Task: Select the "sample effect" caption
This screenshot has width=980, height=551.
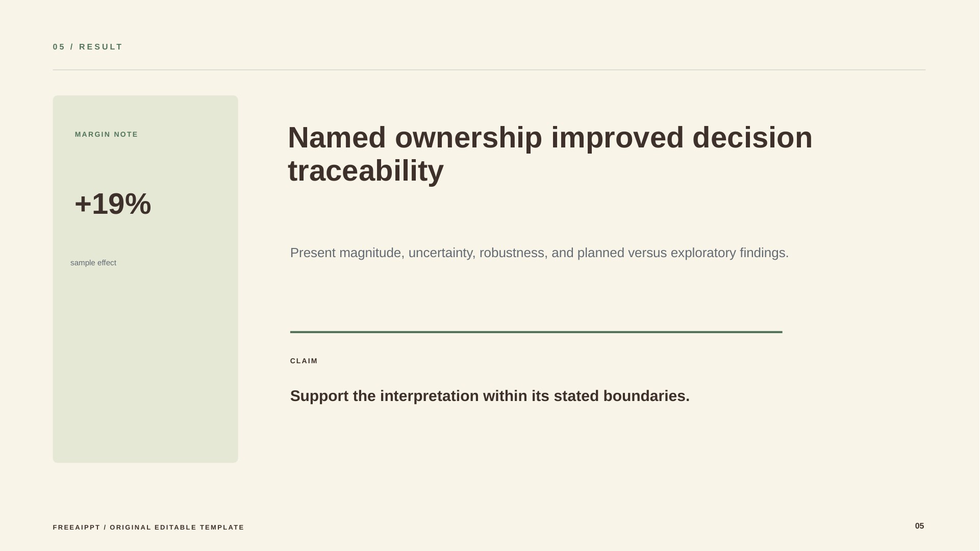Action: [x=93, y=263]
